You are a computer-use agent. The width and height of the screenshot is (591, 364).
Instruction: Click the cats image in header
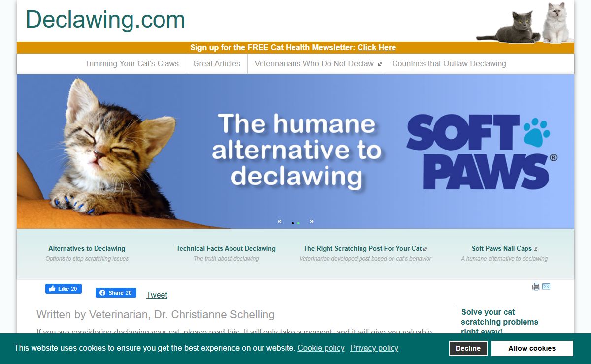[x=525, y=23]
